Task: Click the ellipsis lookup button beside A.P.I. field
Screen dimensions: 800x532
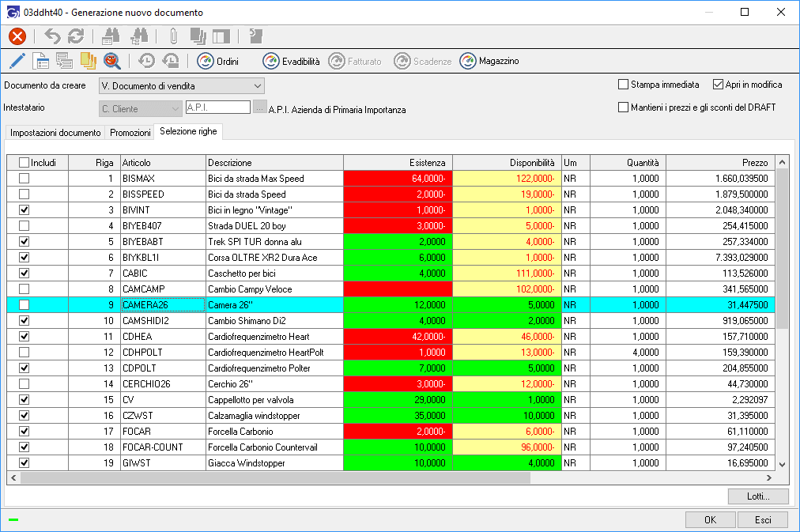Action: click(260, 108)
